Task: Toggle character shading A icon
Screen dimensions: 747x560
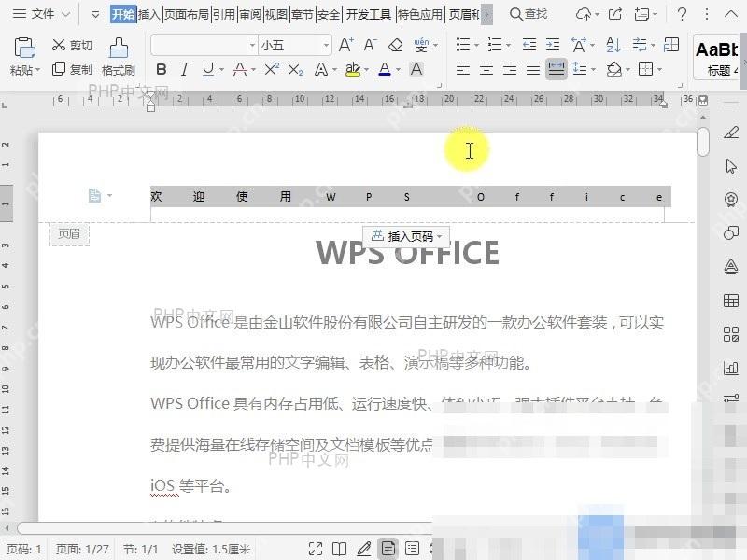Action: click(416, 69)
